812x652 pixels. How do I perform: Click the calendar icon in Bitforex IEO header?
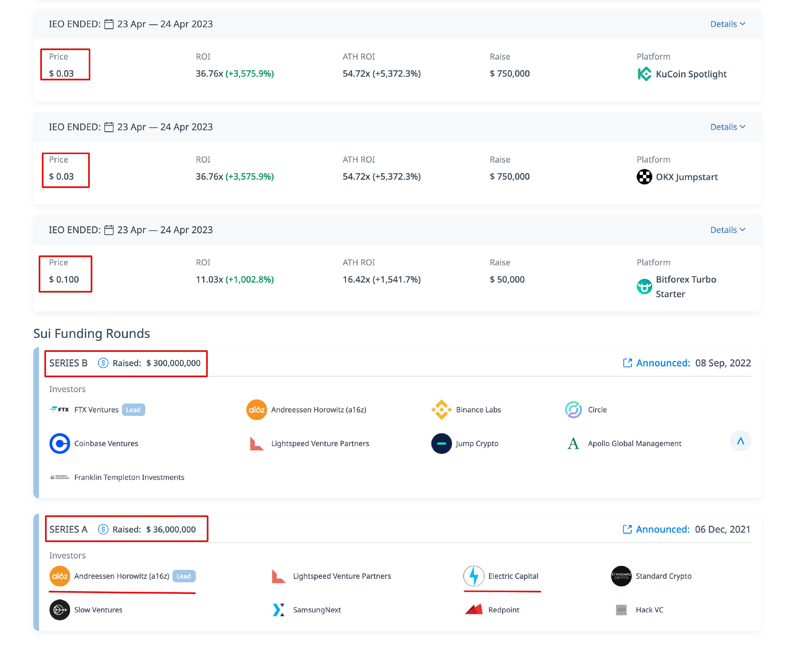109,229
